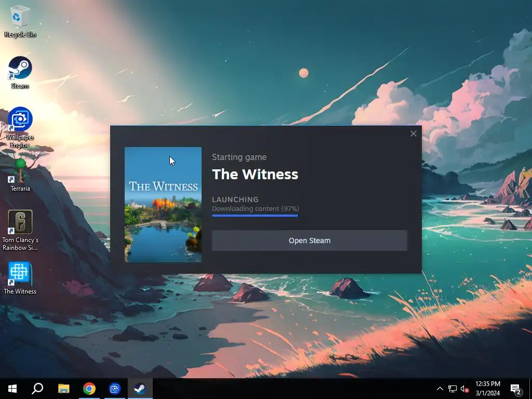Switch to Steam in the taskbar
This screenshot has width=532, height=399.
pos(140,389)
